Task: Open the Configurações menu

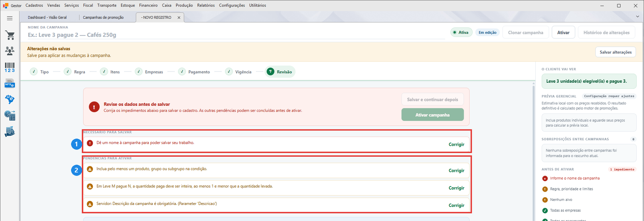Action: click(x=232, y=6)
